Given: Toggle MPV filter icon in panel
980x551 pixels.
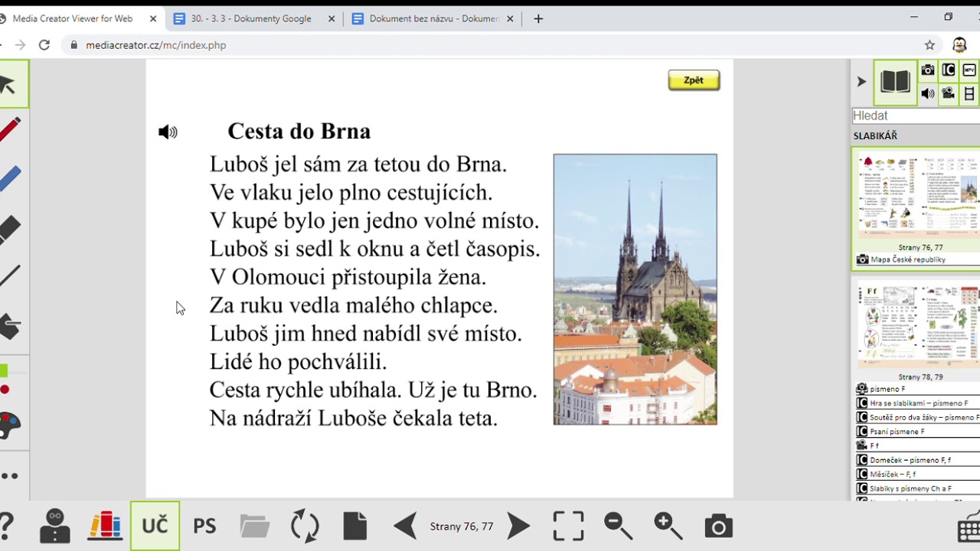Looking at the screenshot, I should coord(969,70).
